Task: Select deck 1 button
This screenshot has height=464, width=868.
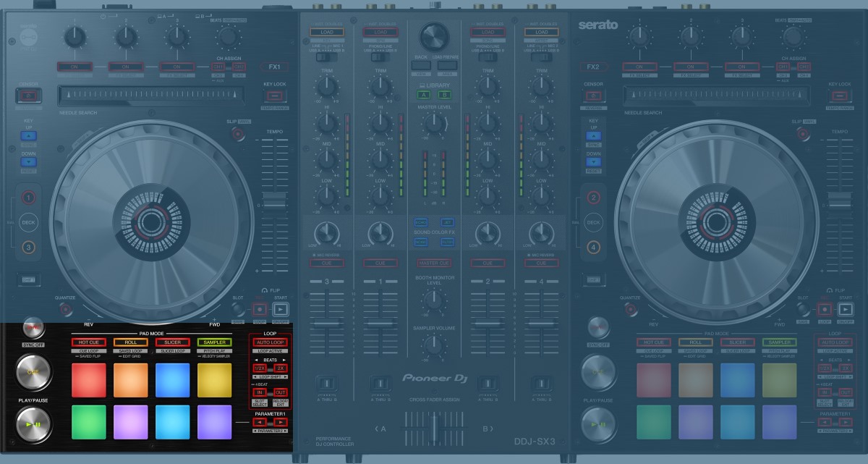Action: click(28, 198)
